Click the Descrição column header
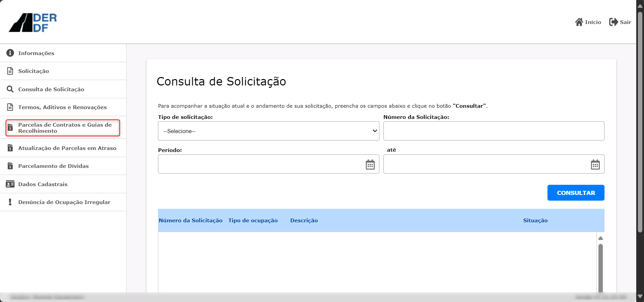Screen dimensions: 644x302 click(304, 221)
